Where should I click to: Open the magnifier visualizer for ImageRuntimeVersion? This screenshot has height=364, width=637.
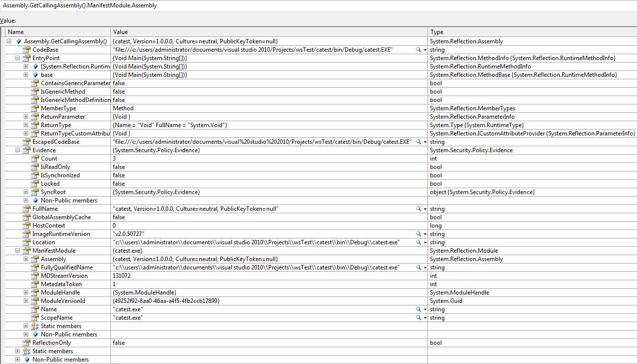pos(419,234)
